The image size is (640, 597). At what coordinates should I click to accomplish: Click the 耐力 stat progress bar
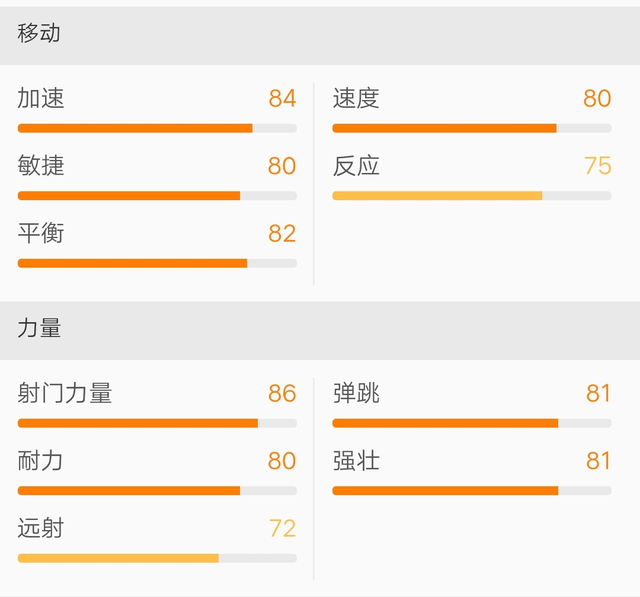(x=157, y=490)
